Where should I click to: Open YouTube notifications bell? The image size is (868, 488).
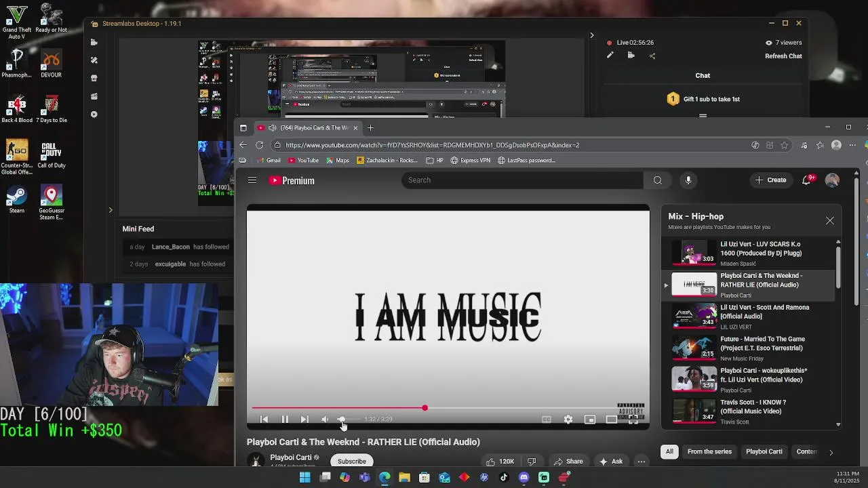[807, 180]
